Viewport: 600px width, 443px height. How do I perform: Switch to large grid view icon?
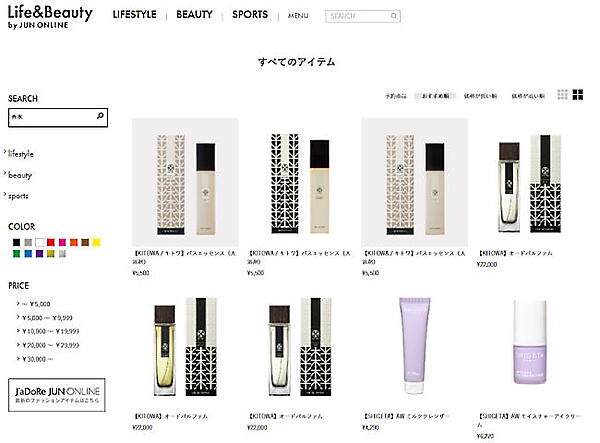(x=578, y=94)
